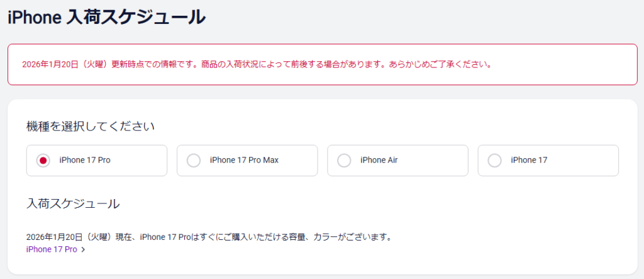Click the 'iPhone 17 Pro' option label text

click(85, 160)
